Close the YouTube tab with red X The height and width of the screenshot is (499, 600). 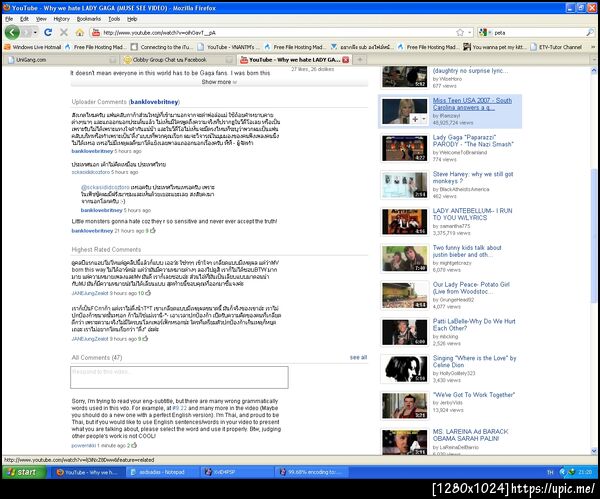click(x=346, y=60)
